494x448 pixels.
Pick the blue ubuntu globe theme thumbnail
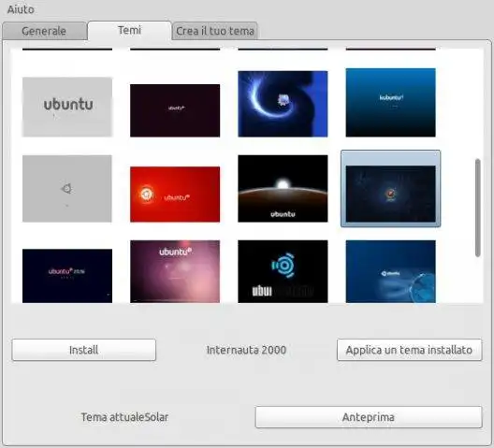pos(391,271)
